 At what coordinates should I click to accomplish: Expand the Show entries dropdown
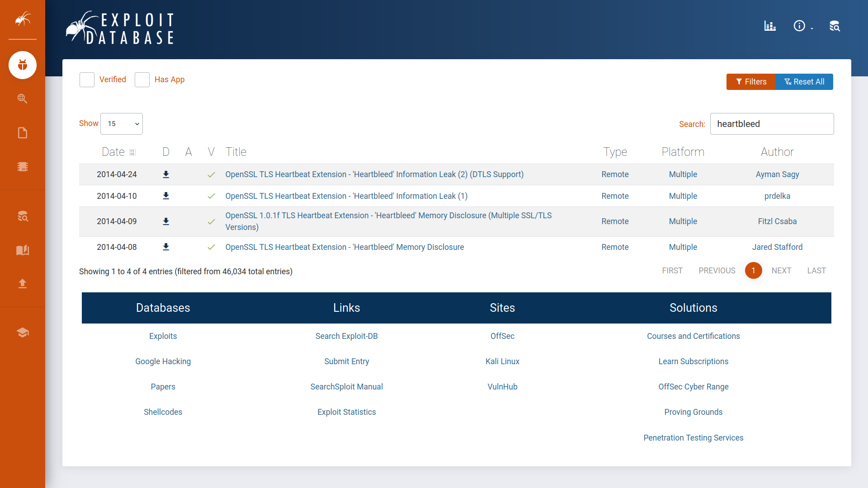click(122, 124)
